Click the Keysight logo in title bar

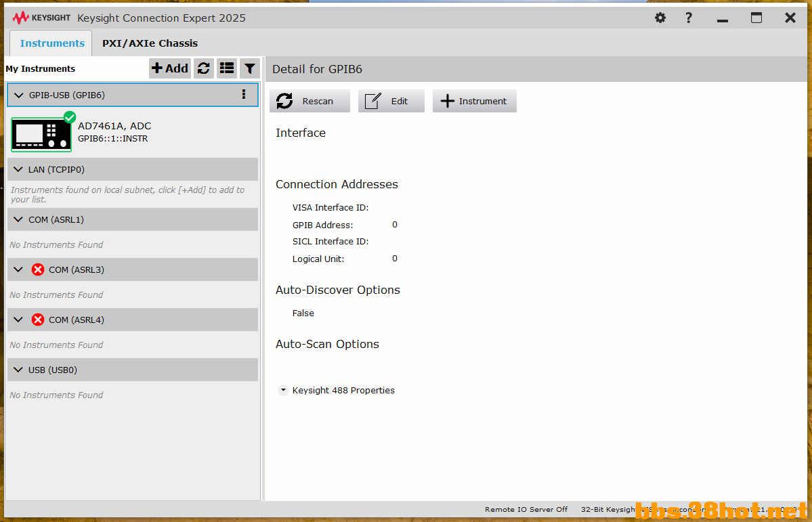(x=42, y=18)
